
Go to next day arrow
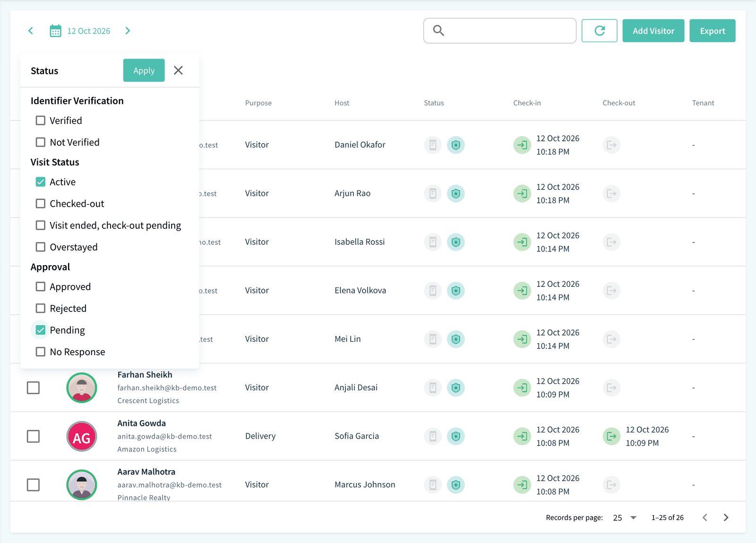(128, 31)
